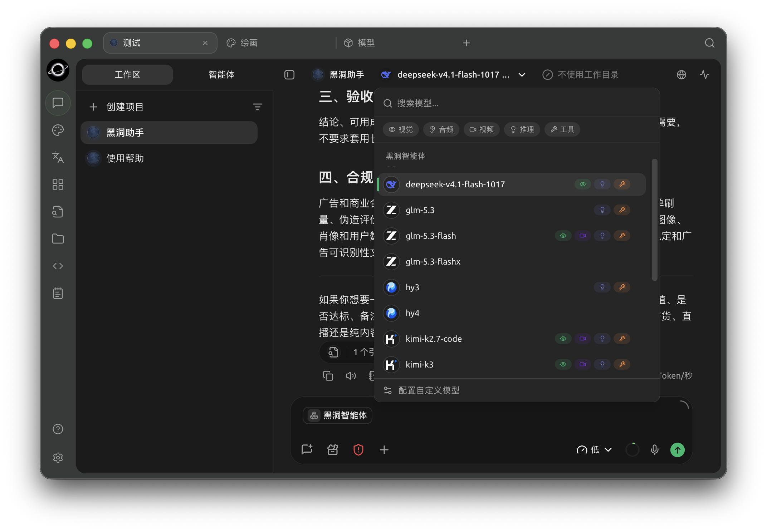Viewport: 767px width, 532px height.
Task: Copy the message with the copy icon
Action: coord(328,375)
